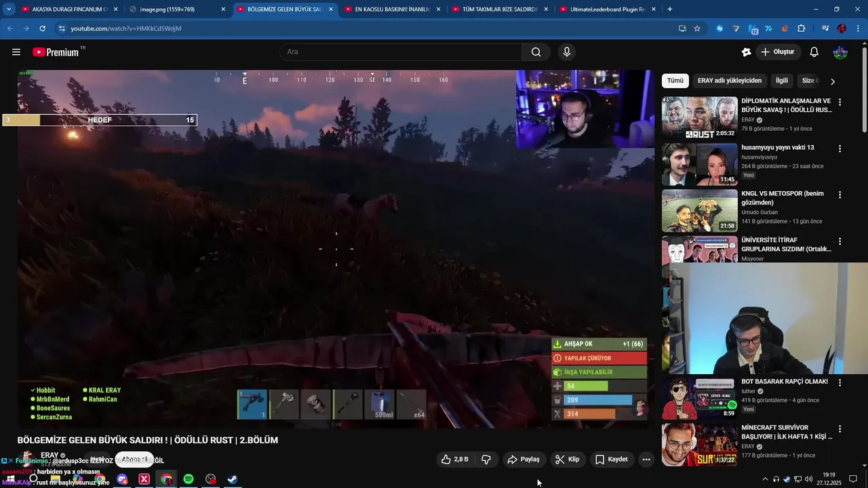Open DİPLOMATİK ANLAŞMALAR video thumbnail
868x488 pixels.
(700, 117)
